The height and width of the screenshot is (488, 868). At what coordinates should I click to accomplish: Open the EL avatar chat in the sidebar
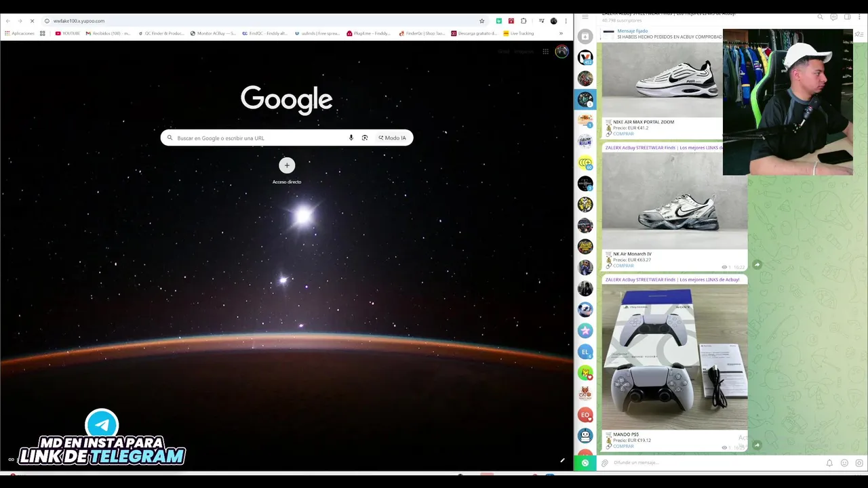click(x=585, y=352)
